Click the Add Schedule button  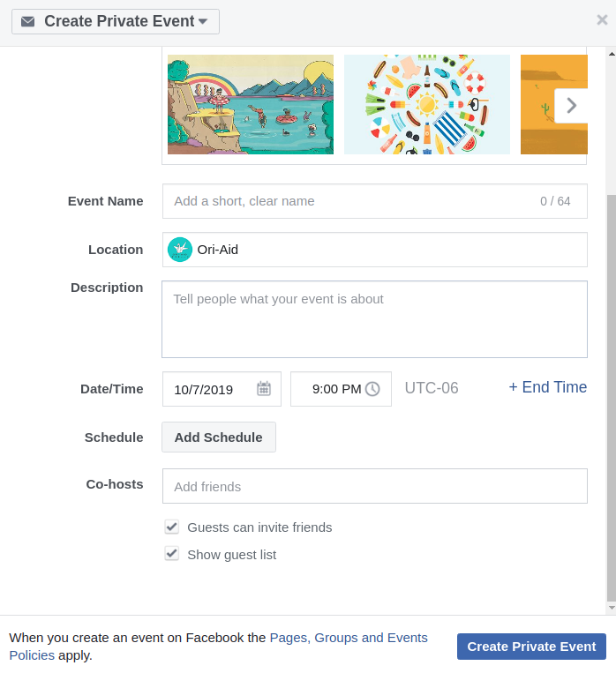pyautogui.click(x=218, y=437)
